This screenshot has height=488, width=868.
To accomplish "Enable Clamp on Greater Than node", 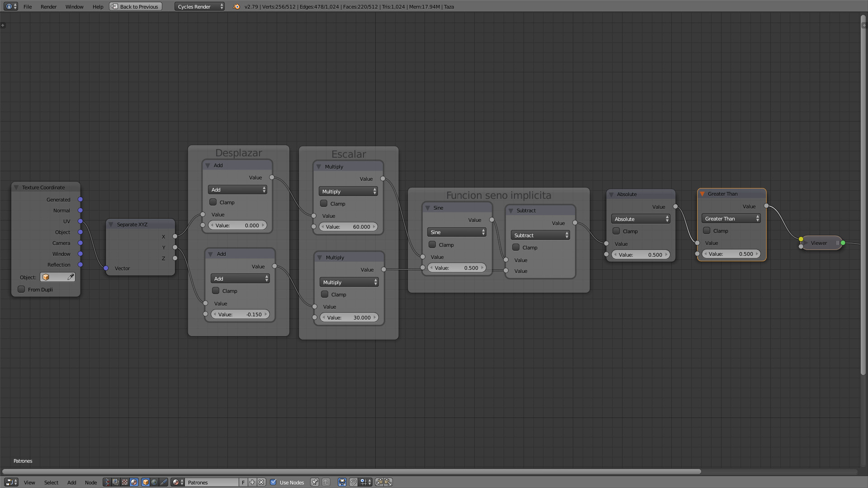I will point(707,230).
